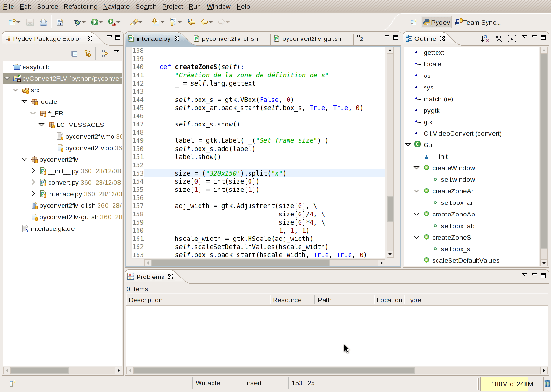The width and height of the screenshot is (551, 392).
Task: Click Collapse All in Package Explorer
Action: 75,53
